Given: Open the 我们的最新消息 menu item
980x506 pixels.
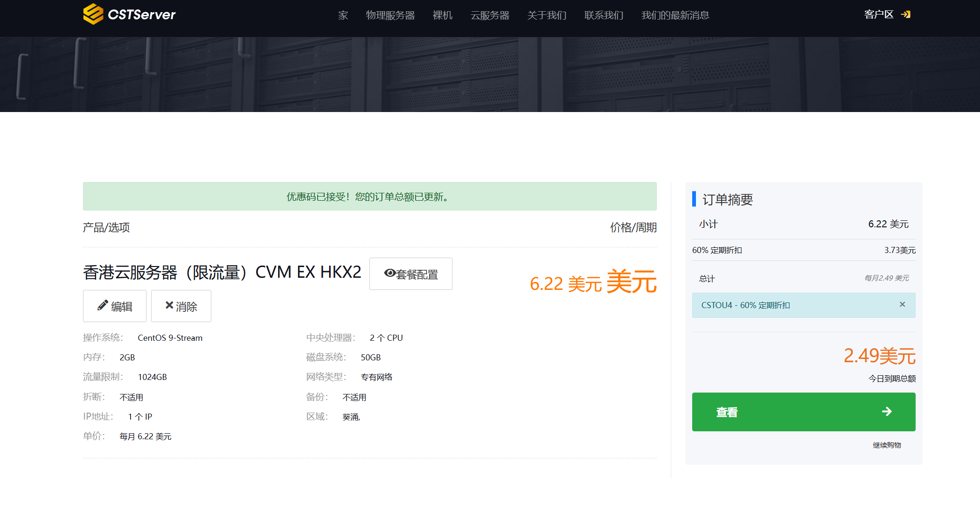Looking at the screenshot, I should (x=675, y=15).
